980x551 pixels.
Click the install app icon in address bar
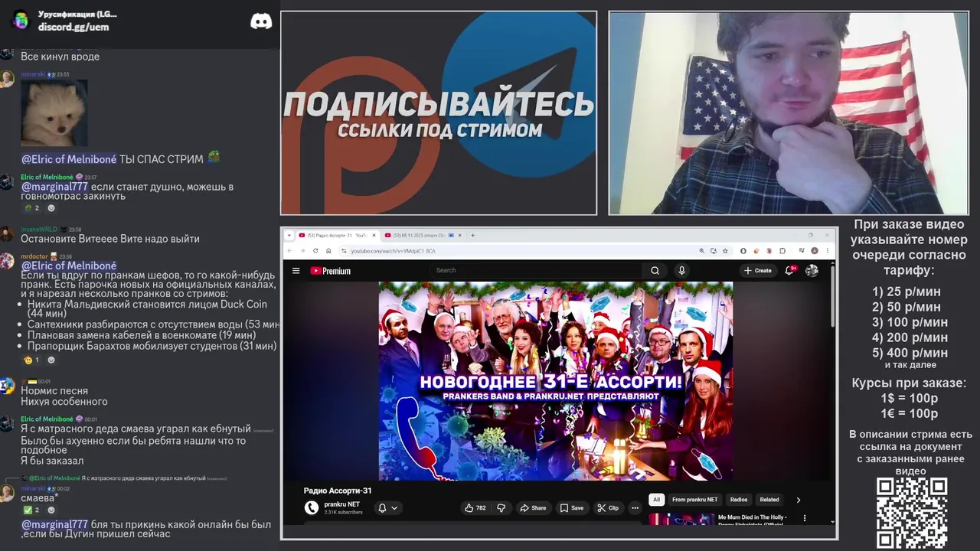tap(714, 250)
